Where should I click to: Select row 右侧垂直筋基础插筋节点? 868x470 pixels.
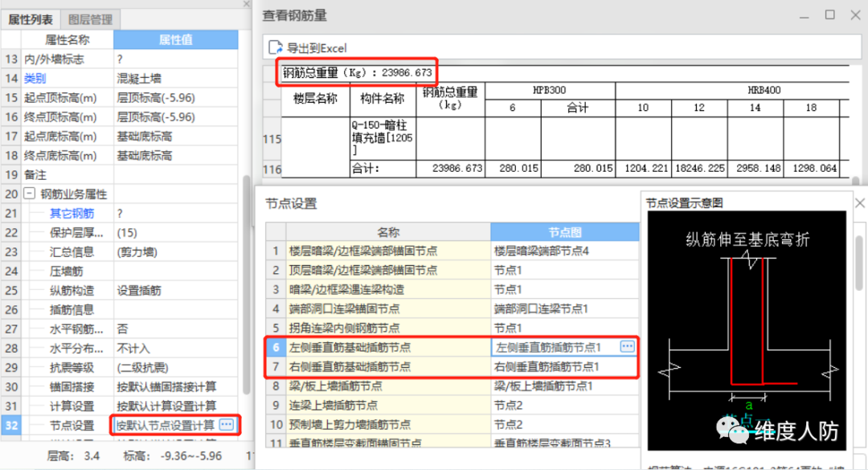point(452,366)
